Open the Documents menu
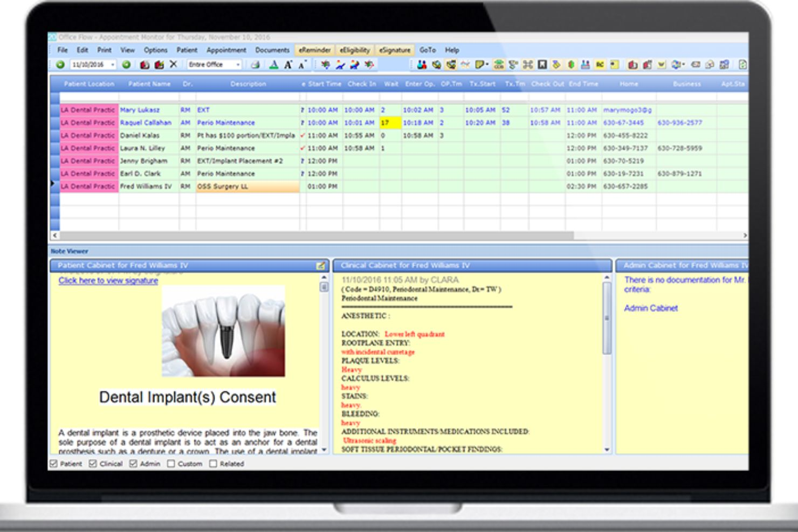The height and width of the screenshot is (532, 798). (x=272, y=50)
